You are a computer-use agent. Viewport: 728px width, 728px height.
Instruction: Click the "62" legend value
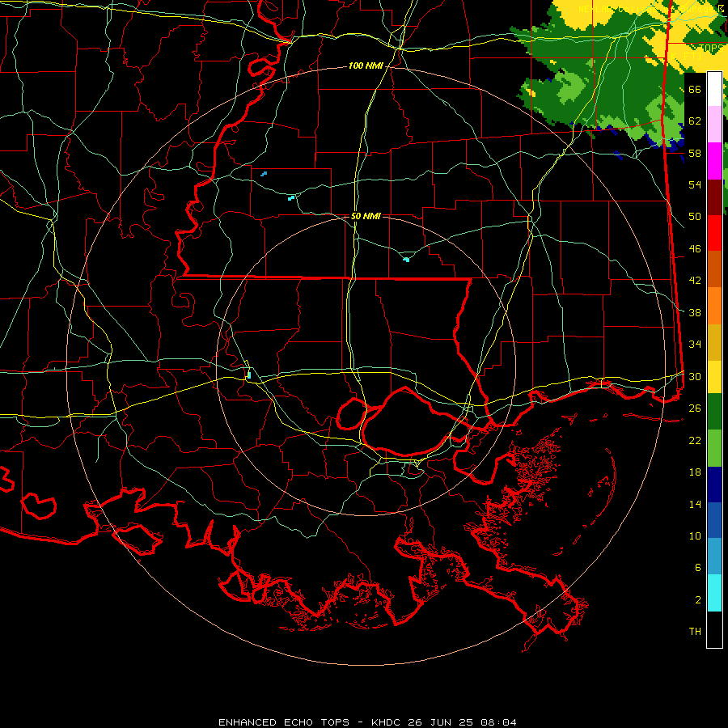pos(695,121)
